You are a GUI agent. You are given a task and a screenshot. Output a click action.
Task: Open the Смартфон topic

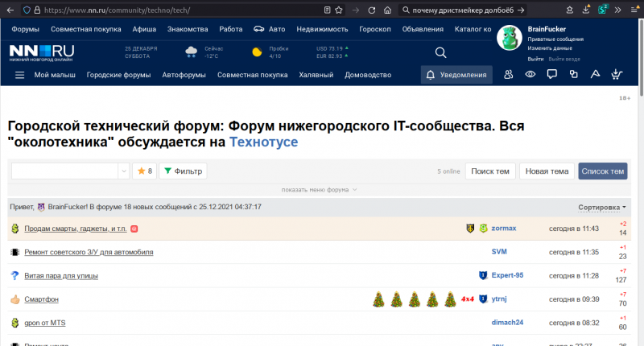coord(42,299)
